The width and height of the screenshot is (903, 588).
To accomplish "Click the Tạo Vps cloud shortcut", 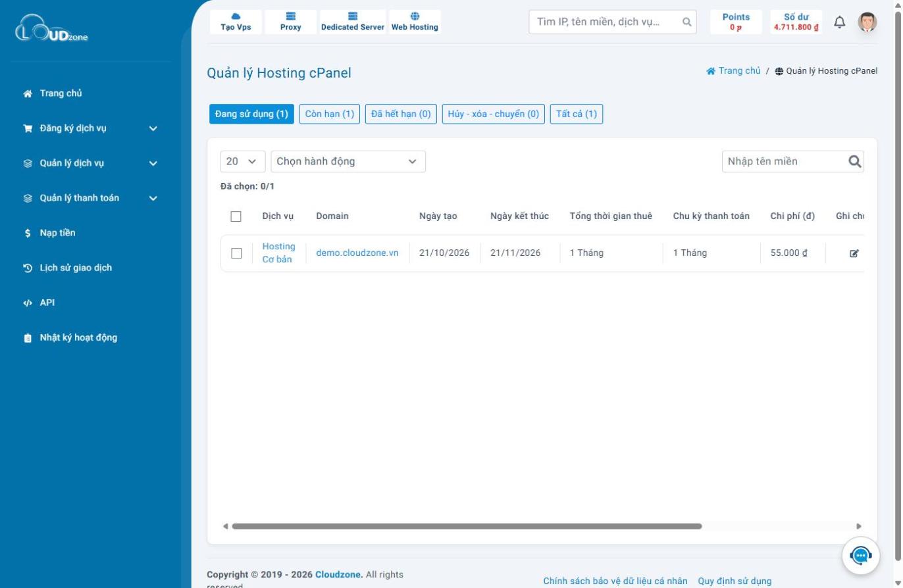I will pyautogui.click(x=236, y=22).
